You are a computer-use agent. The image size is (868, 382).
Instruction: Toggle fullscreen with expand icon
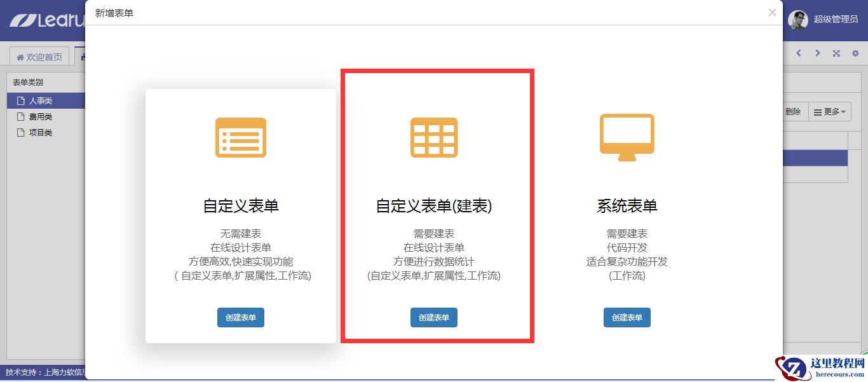tap(836, 53)
